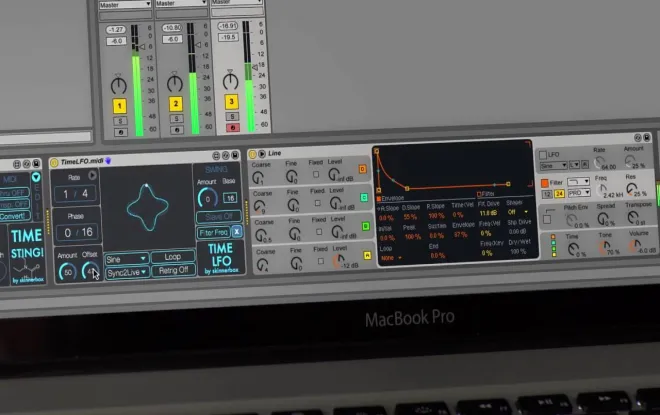Adjust the TimeLFO Offset knob

(x=90, y=270)
